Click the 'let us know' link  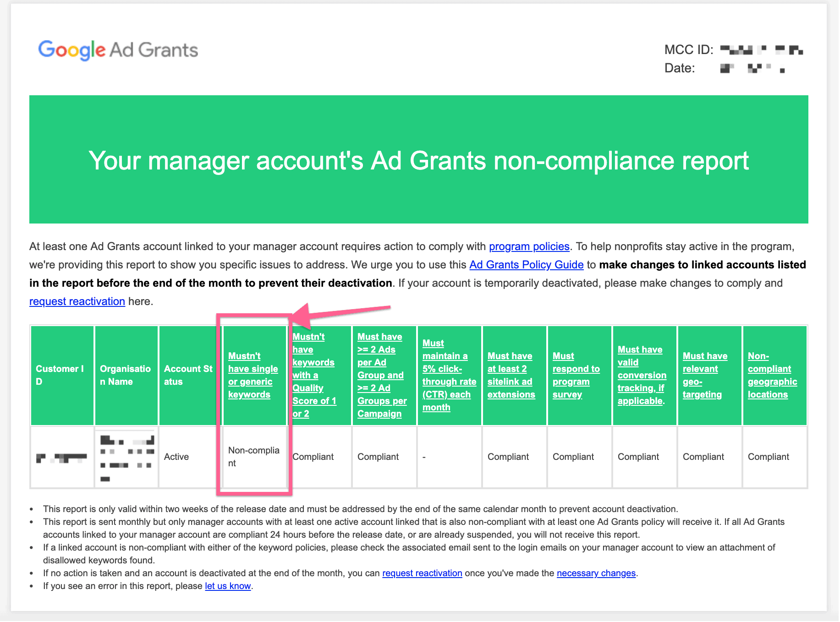[228, 586]
